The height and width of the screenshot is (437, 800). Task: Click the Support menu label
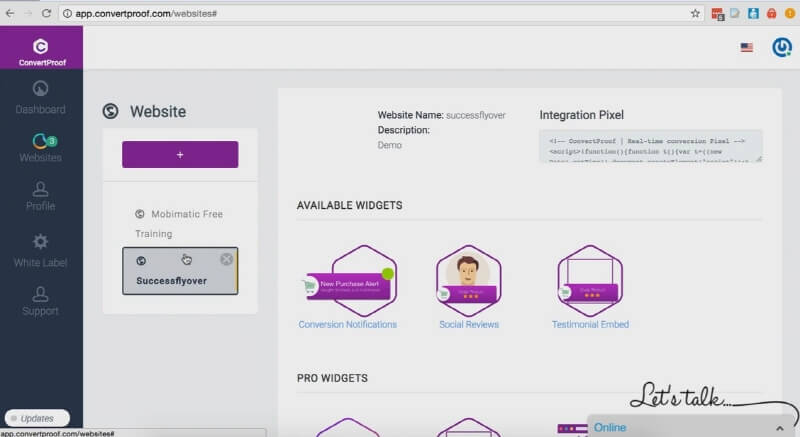click(40, 311)
